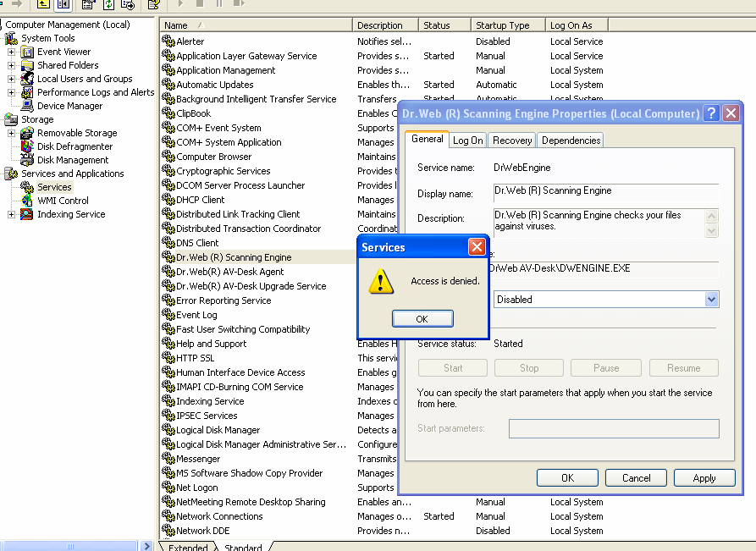Image resolution: width=756 pixels, height=551 pixels.
Task: Open WMI Control in the tree
Action: tap(63, 201)
